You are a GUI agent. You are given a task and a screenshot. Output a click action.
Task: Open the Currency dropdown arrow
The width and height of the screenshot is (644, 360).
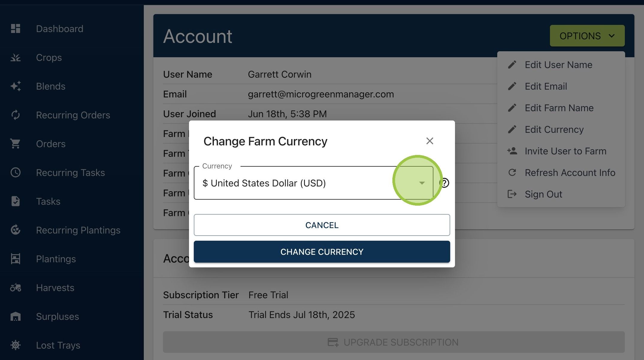pyautogui.click(x=422, y=183)
